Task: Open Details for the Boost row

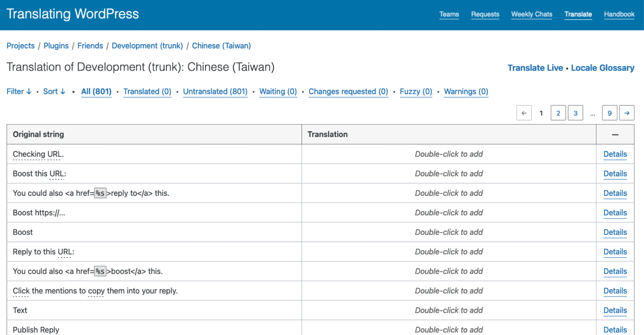Action: (x=615, y=232)
